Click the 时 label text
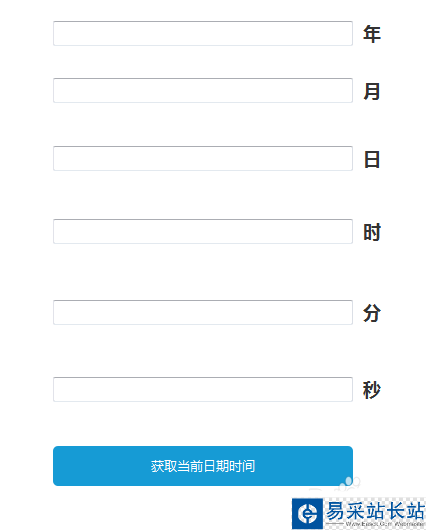Viewport: 426px width, 530px height. click(372, 232)
